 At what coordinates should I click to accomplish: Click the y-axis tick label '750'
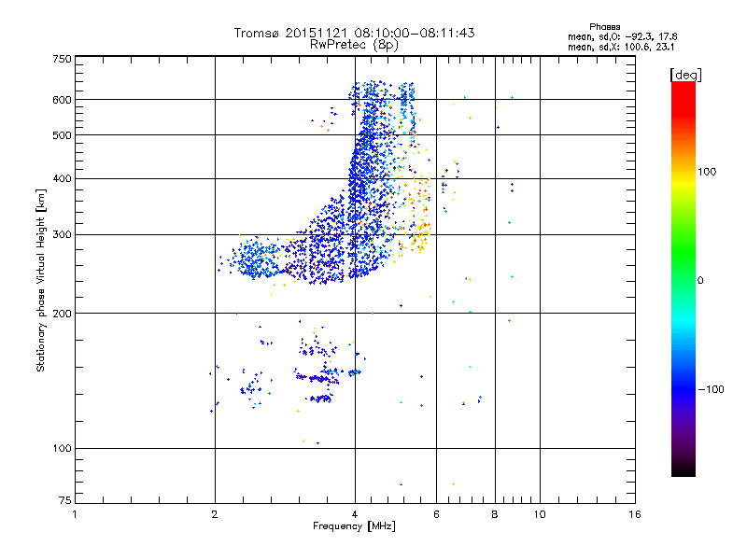(62, 59)
